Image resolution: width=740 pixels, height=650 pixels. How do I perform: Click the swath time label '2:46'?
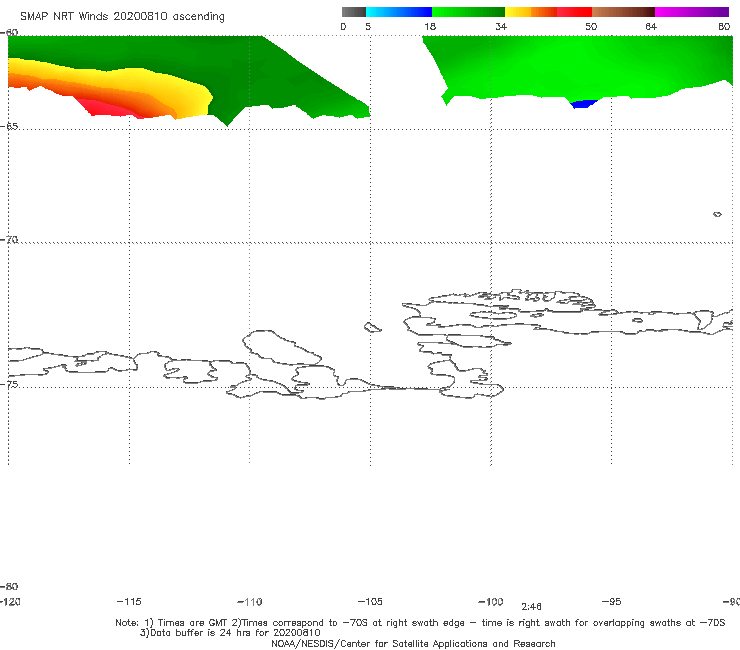tap(531, 607)
